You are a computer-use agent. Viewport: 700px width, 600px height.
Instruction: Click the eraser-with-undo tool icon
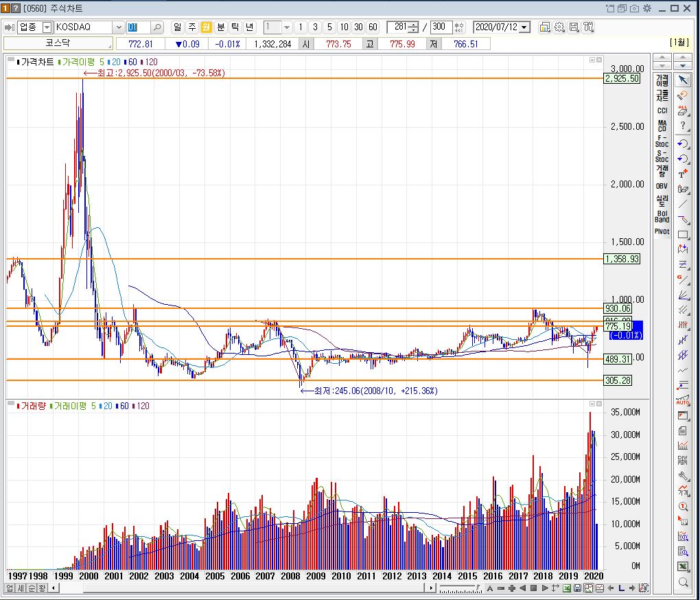click(683, 95)
